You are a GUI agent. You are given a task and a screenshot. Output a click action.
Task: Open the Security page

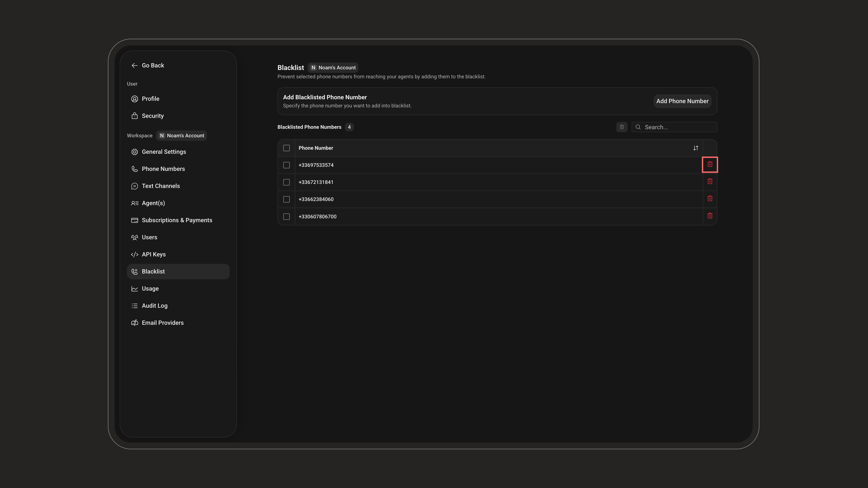click(x=178, y=116)
